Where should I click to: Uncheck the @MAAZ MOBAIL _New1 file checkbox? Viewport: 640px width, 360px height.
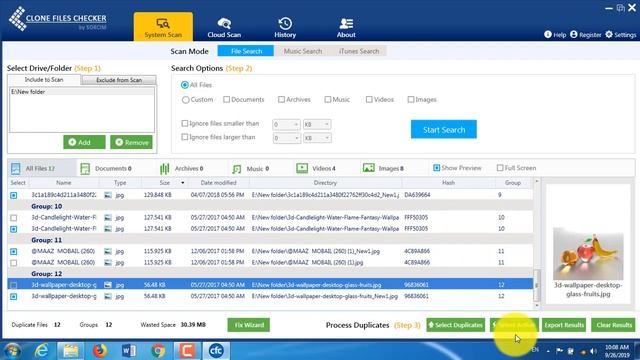click(x=13, y=251)
